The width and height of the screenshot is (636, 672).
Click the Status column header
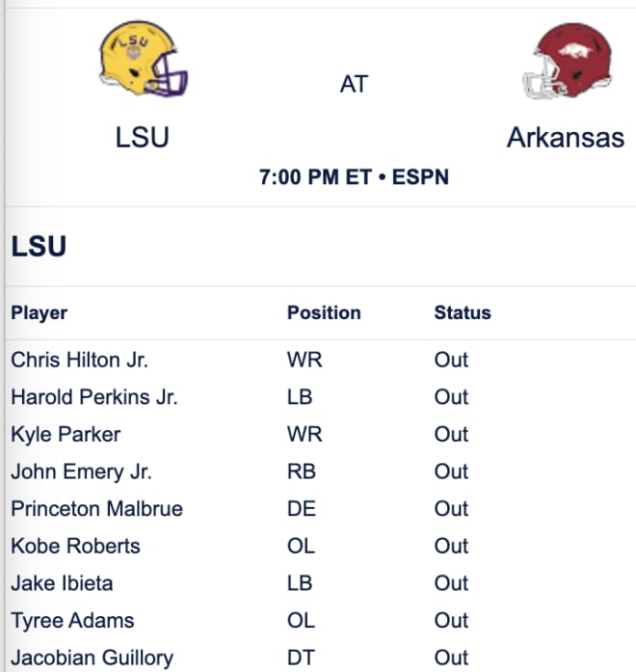(x=463, y=312)
